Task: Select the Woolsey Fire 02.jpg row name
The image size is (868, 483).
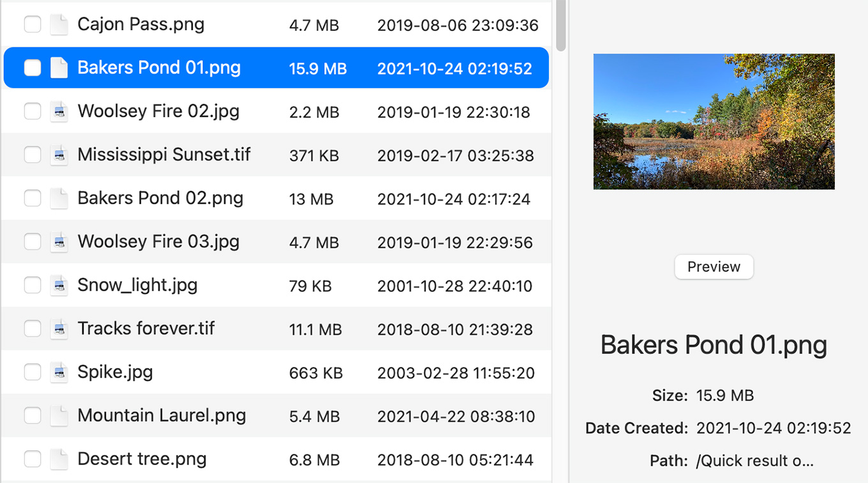Action: [x=158, y=111]
